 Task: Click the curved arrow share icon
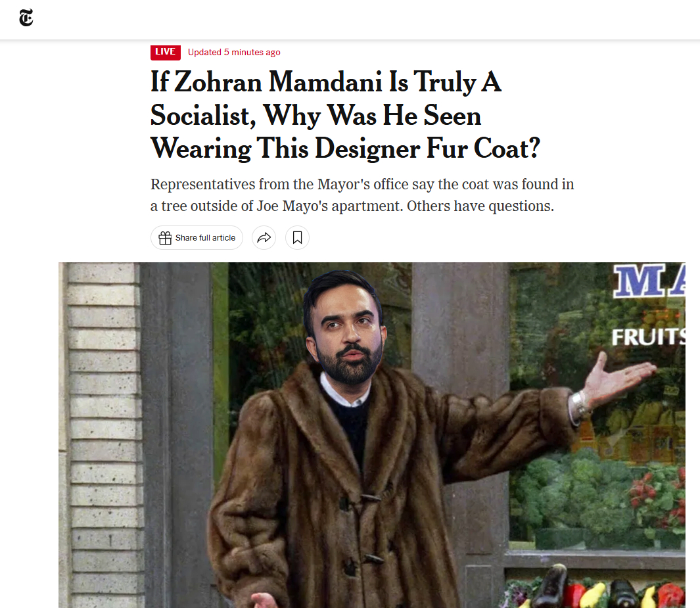click(x=264, y=237)
